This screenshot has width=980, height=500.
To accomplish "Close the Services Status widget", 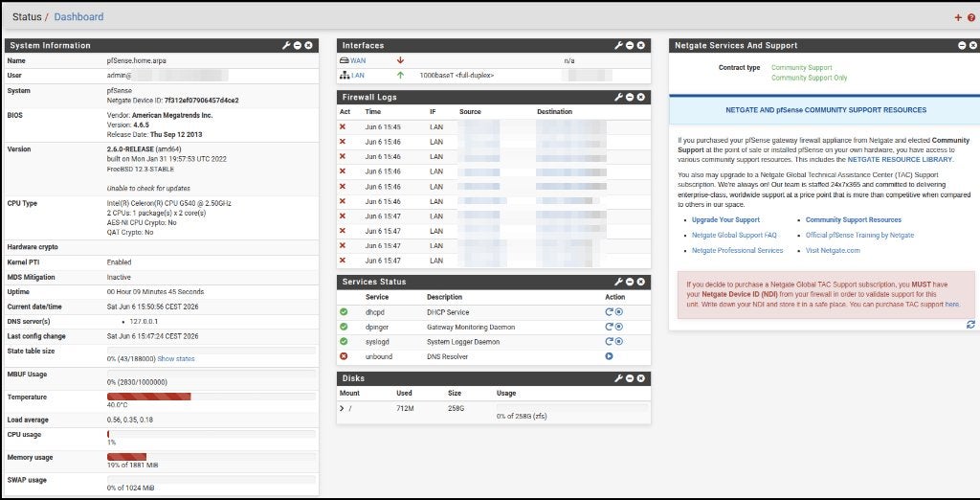I will pyautogui.click(x=640, y=282).
